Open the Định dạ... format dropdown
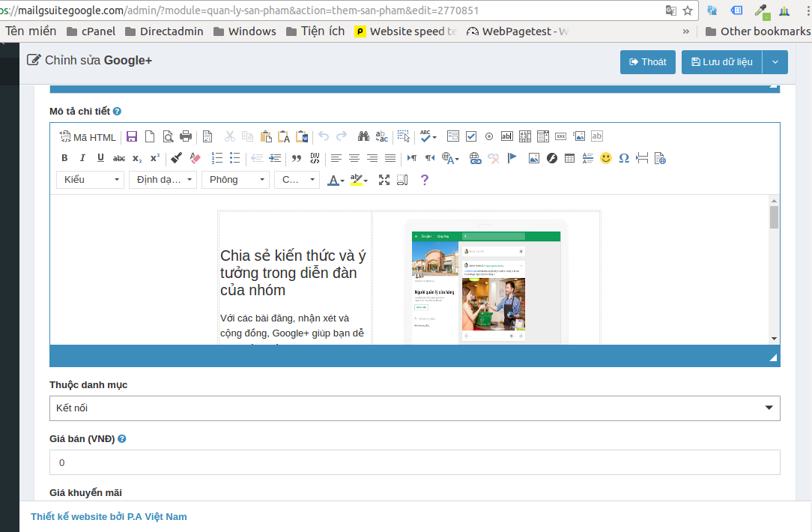Screen dimensions: 812x532 click(163, 180)
